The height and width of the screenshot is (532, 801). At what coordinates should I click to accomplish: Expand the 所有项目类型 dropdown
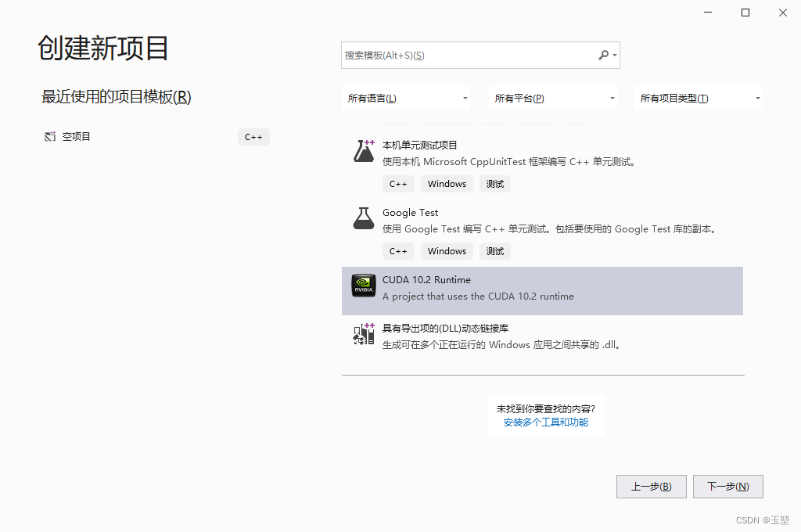click(699, 98)
